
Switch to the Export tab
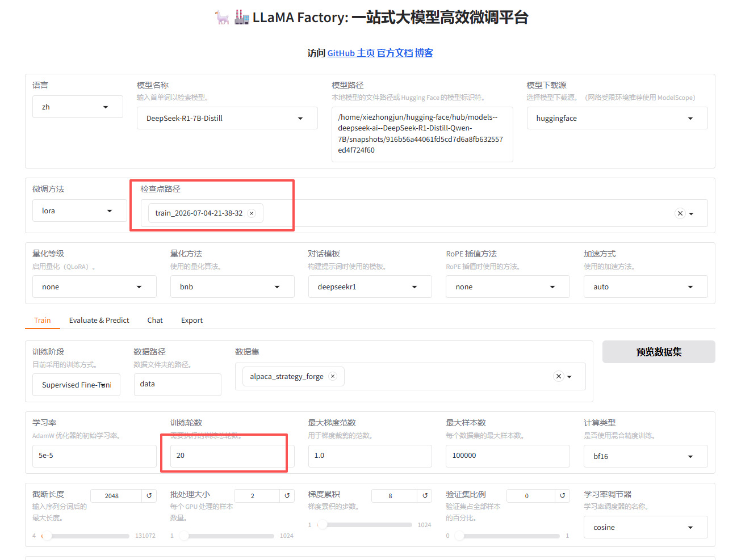[192, 320]
